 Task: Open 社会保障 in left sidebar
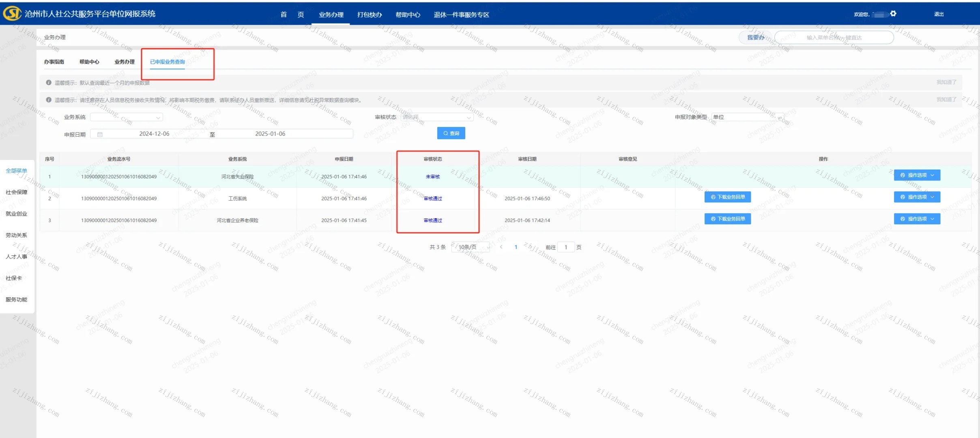[x=16, y=192]
